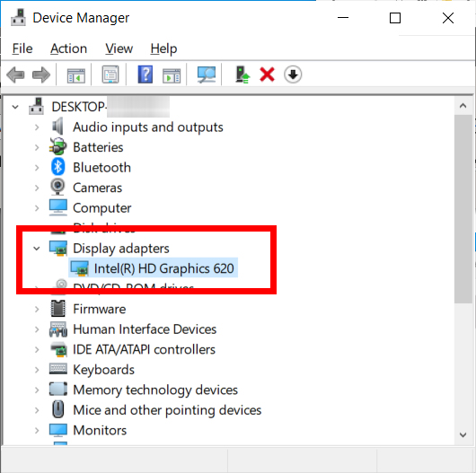The width and height of the screenshot is (476, 473).
Task: Open the Action menu
Action: [x=68, y=48]
